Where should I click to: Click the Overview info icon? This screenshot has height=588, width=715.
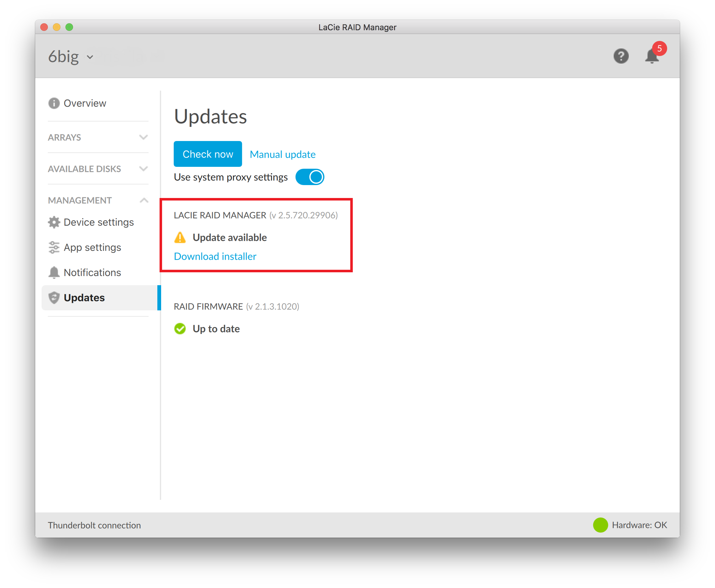coord(54,103)
